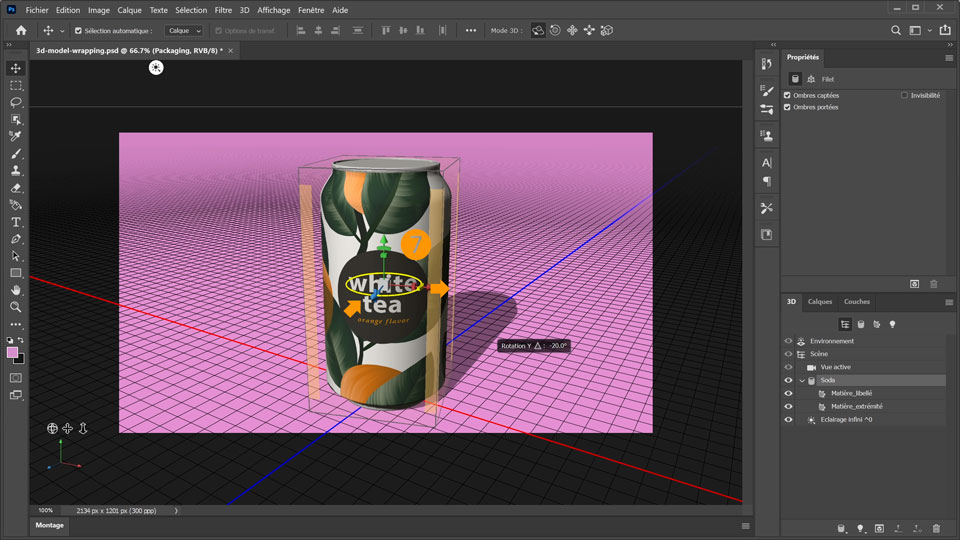
Task: Select the Matière_libellé material row
Action: [851, 394]
